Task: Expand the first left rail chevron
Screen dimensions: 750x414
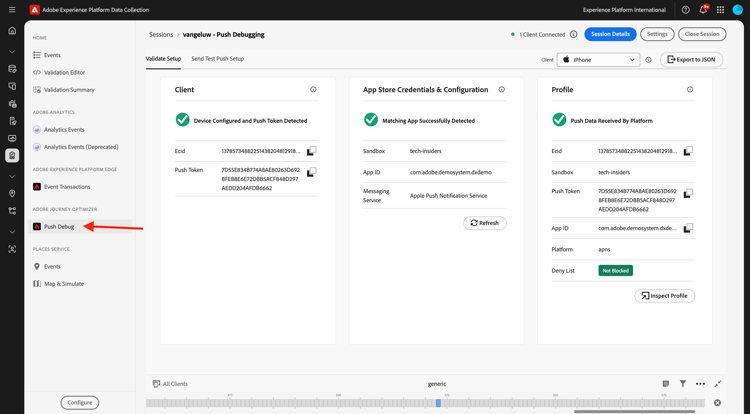Action: (x=12, y=52)
